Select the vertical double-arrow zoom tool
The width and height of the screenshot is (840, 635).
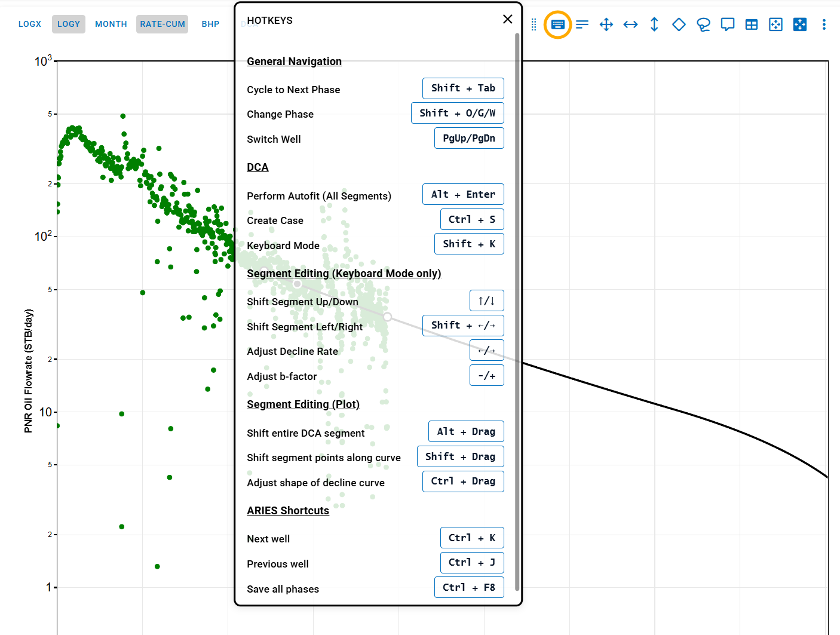tap(654, 24)
